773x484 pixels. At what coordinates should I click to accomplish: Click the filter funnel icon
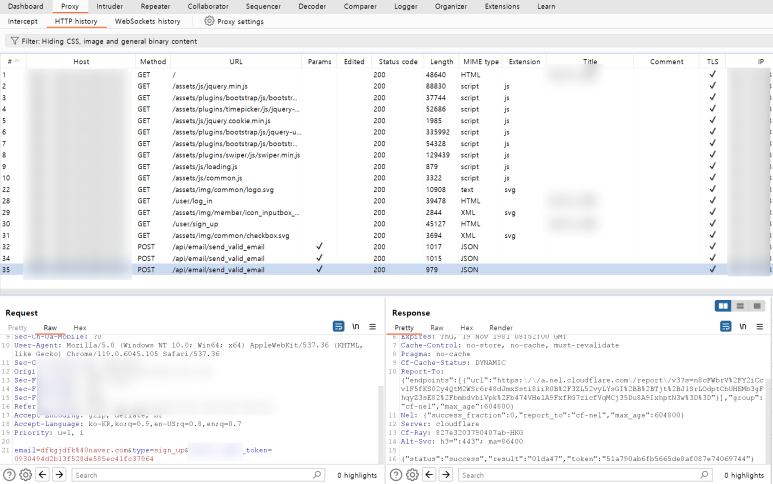[13, 41]
